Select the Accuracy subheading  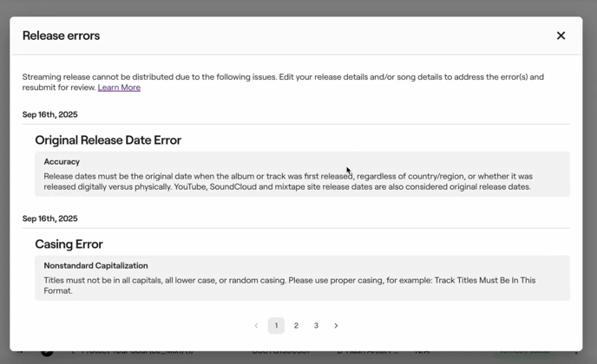pos(62,162)
